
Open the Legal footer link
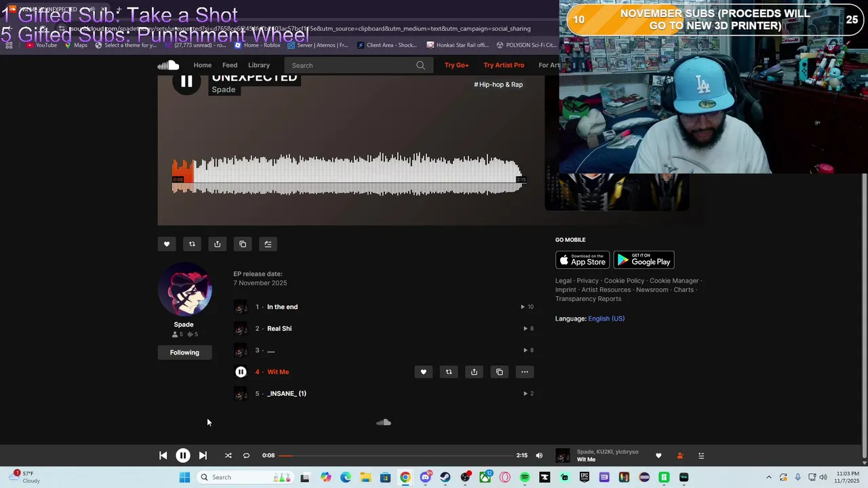click(564, 281)
